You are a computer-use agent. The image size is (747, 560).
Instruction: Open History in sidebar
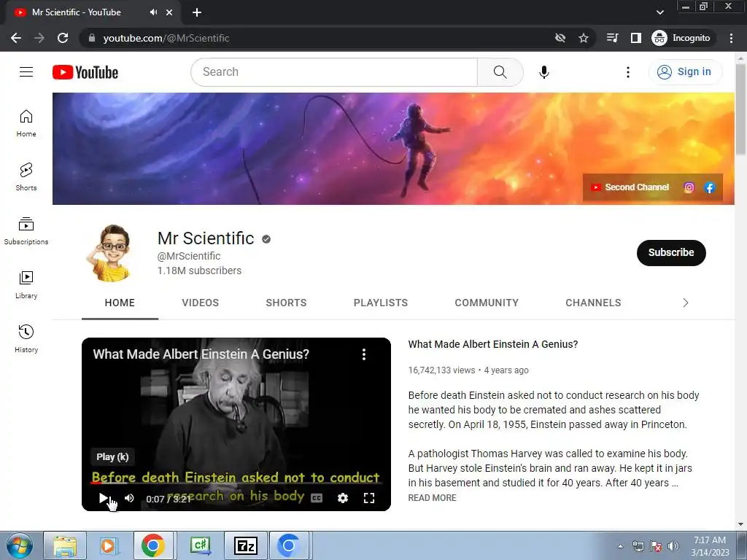pos(26,338)
